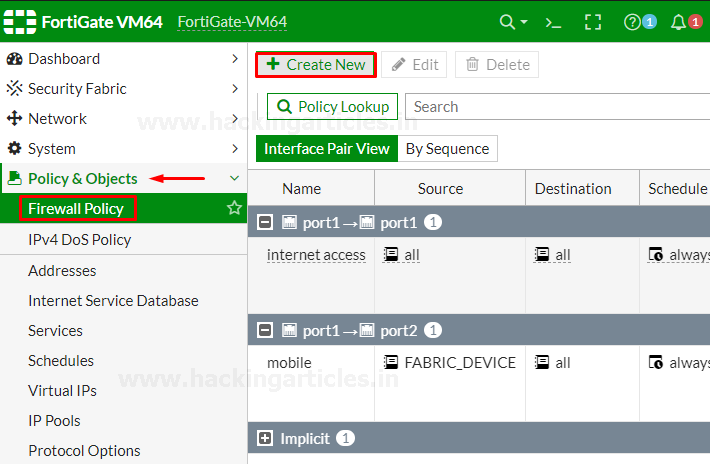Click the System gear icon

[x=14, y=148]
